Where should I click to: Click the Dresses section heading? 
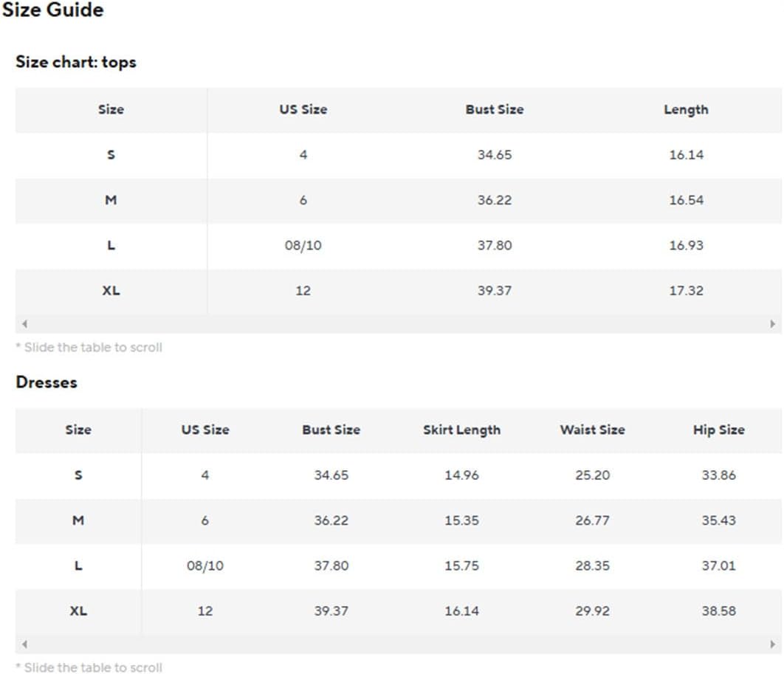47,382
